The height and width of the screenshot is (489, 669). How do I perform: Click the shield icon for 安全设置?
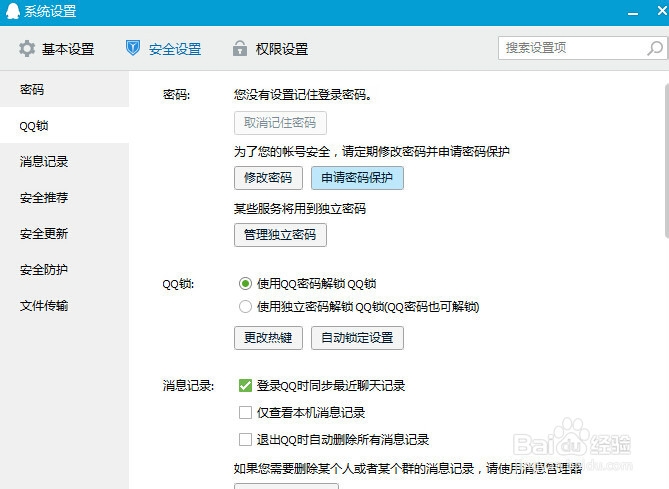[x=133, y=48]
